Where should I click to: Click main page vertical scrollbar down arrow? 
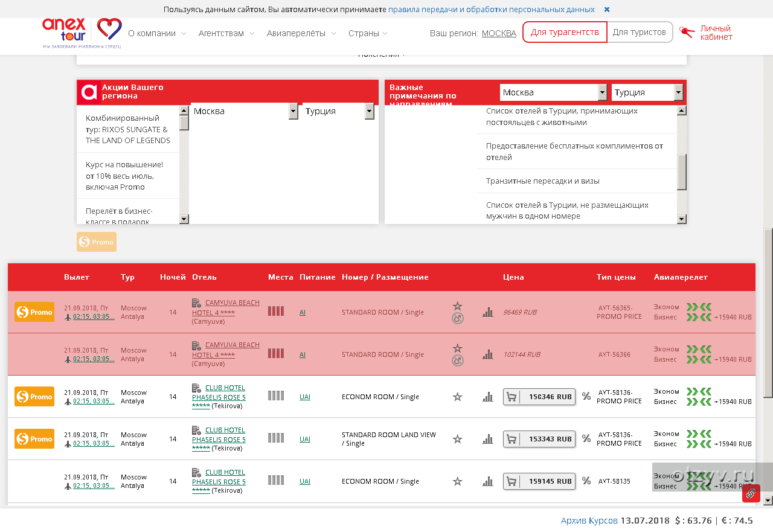(x=768, y=500)
